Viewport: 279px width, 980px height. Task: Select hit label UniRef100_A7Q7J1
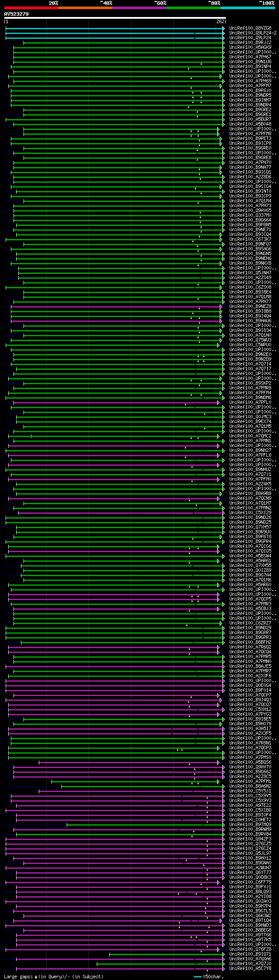(x=250, y=475)
